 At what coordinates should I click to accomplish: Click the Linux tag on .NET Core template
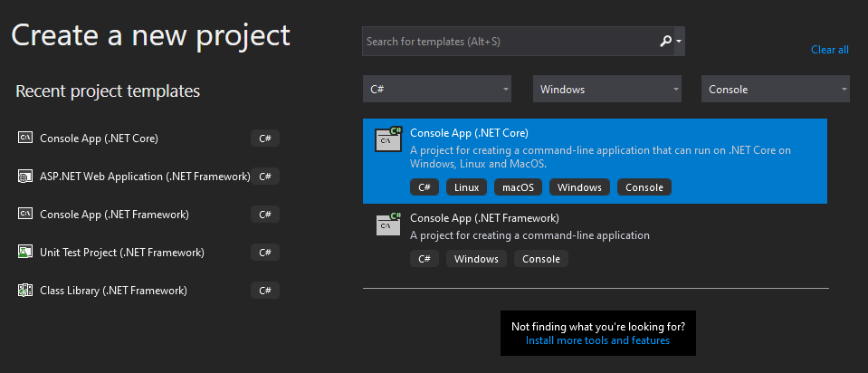click(x=466, y=187)
